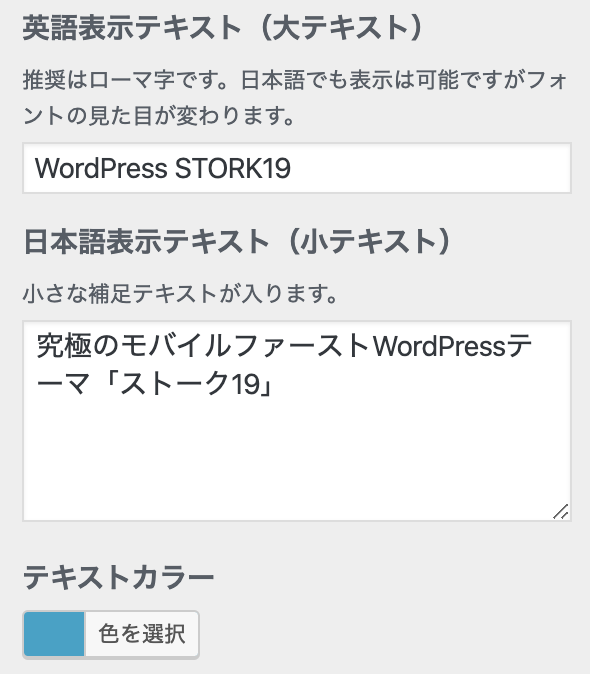Screen dimensions: 590x674
Task: Click the Japanese small text textarea
Action: click(297, 421)
